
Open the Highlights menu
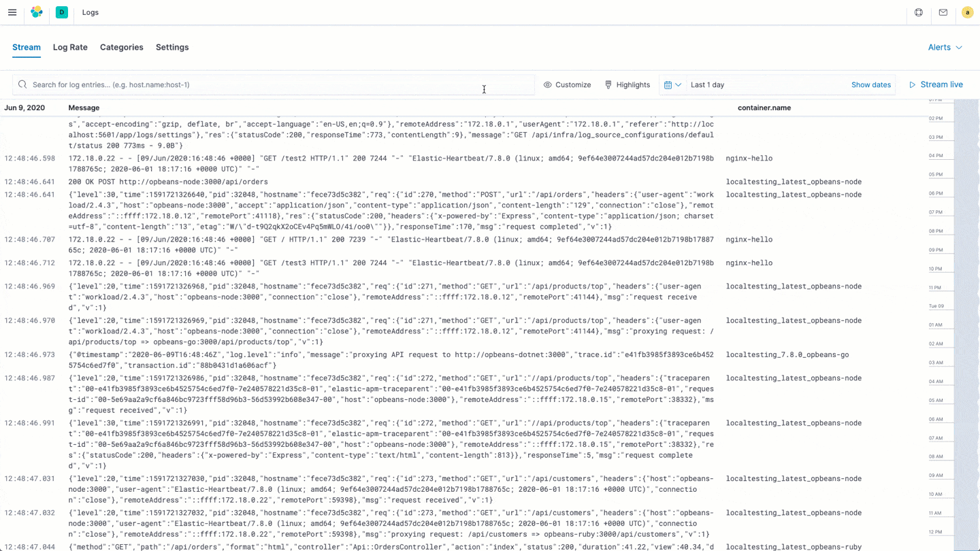pyautogui.click(x=627, y=84)
